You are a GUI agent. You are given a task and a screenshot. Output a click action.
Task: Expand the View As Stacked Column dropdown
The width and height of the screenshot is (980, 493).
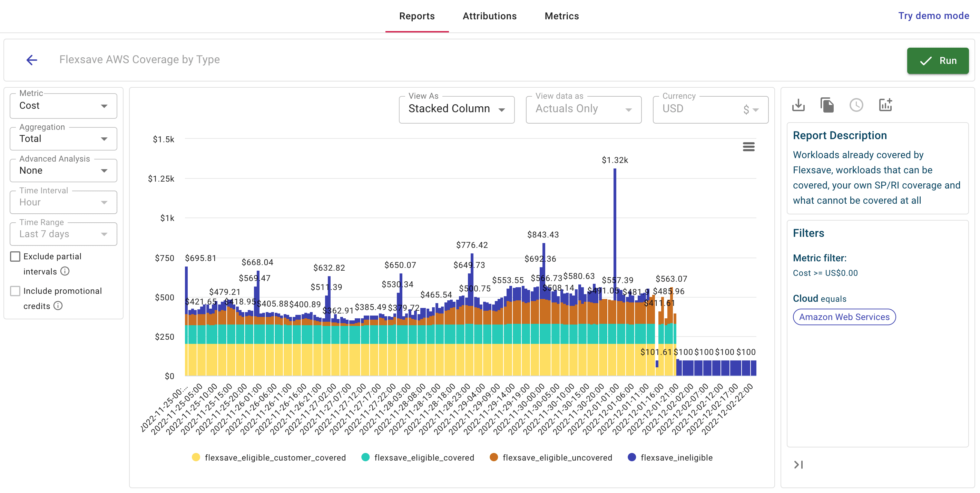pyautogui.click(x=456, y=109)
